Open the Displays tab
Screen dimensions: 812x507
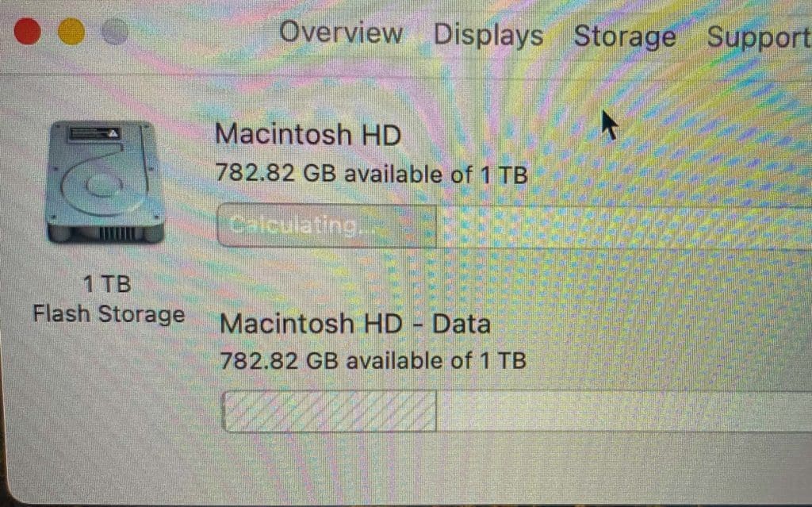tap(488, 35)
